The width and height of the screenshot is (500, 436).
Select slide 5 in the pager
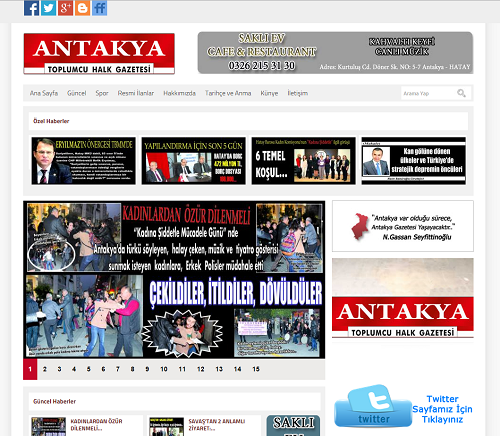[89, 369]
